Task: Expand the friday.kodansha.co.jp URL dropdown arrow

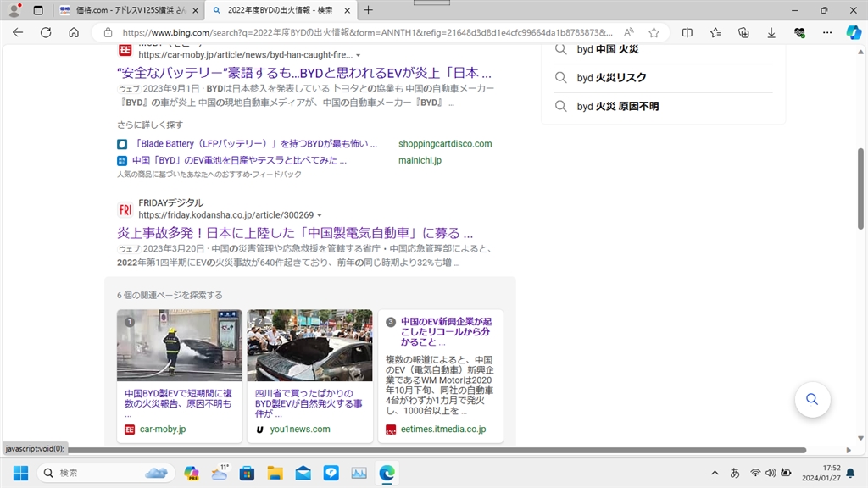Action: [x=320, y=215]
